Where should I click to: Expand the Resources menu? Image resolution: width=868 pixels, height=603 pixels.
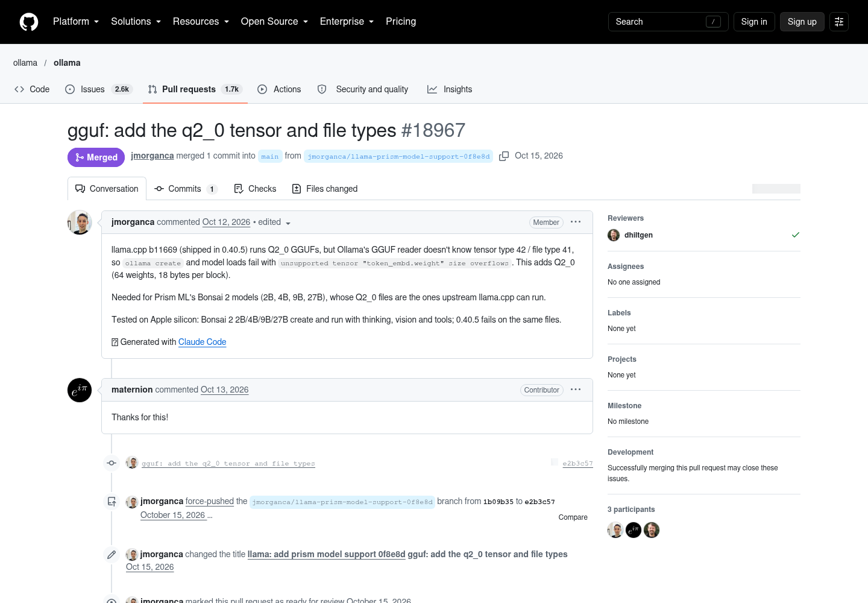(x=201, y=22)
